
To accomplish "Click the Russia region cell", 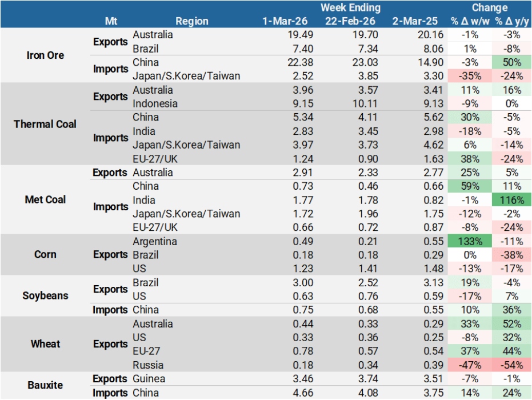I will click(x=147, y=365).
